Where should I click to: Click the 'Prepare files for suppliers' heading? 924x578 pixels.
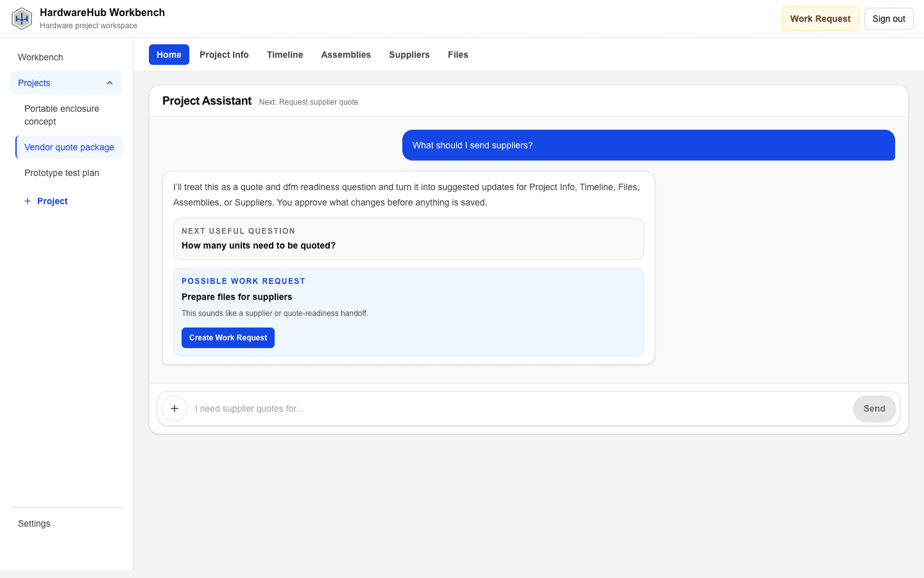[237, 297]
